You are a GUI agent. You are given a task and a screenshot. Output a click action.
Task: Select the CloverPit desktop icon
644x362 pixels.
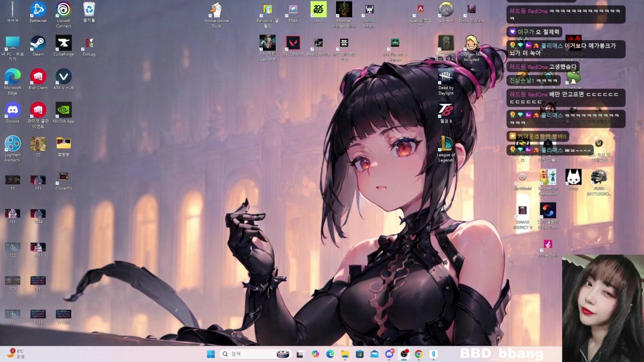[x=63, y=180]
